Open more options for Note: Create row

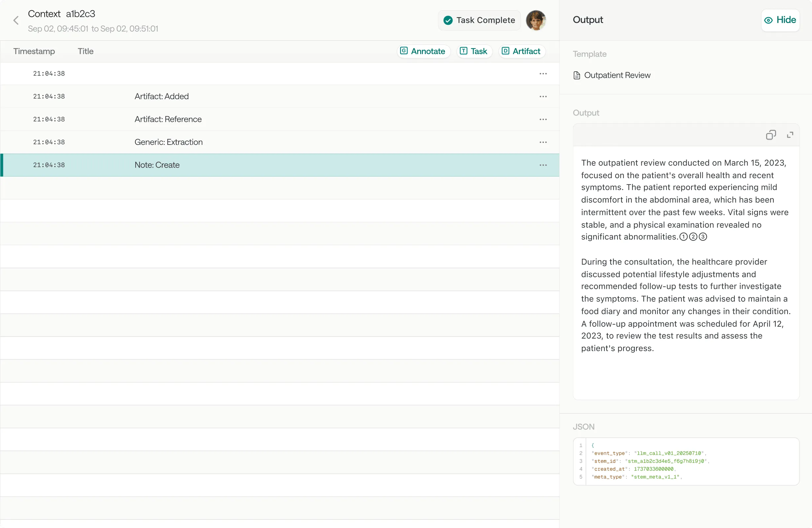tap(543, 165)
